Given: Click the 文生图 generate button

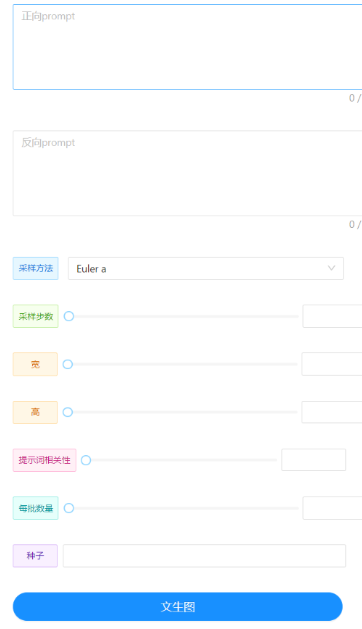Looking at the screenshot, I should 178,607.
